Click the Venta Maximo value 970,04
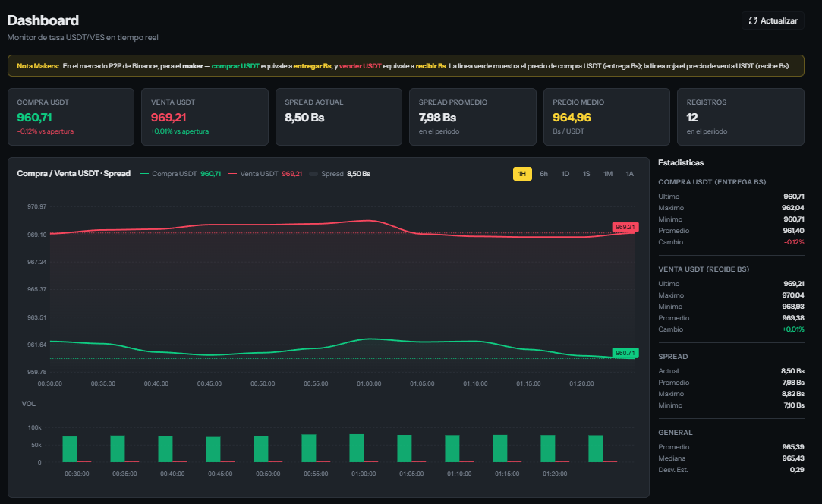The width and height of the screenshot is (822, 504). pyautogui.click(x=792, y=295)
